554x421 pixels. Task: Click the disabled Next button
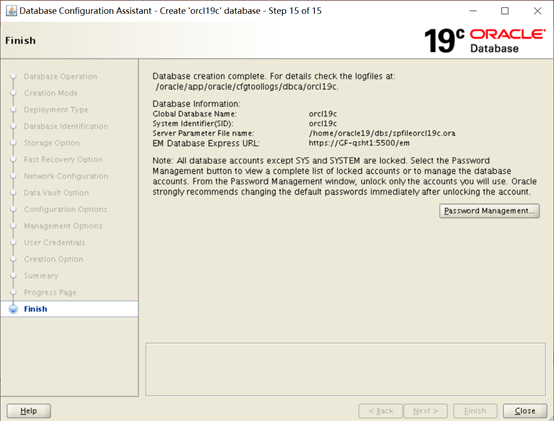coord(425,411)
